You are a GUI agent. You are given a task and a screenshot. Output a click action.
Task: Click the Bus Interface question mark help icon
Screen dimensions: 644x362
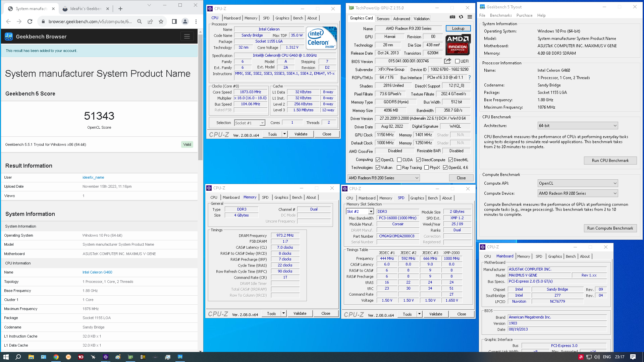click(x=470, y=77)
